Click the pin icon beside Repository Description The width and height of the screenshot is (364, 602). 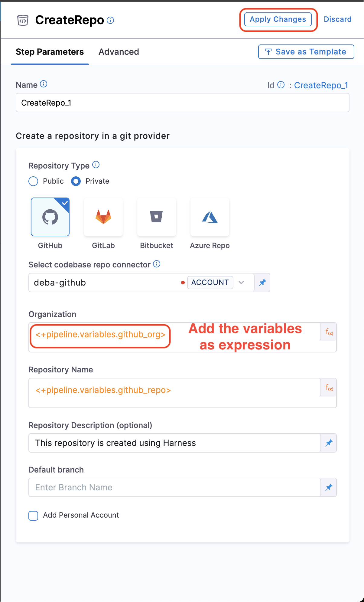[x=329, y=443]
